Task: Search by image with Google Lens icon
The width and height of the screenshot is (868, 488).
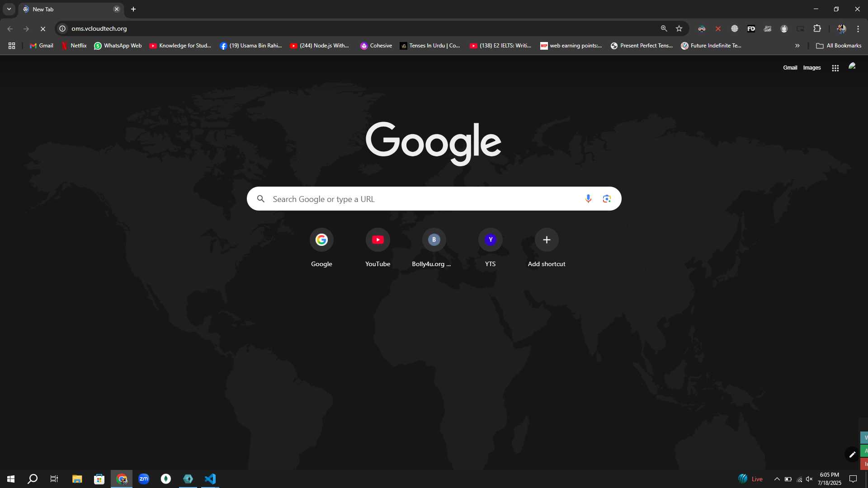Action: point(607,199)
